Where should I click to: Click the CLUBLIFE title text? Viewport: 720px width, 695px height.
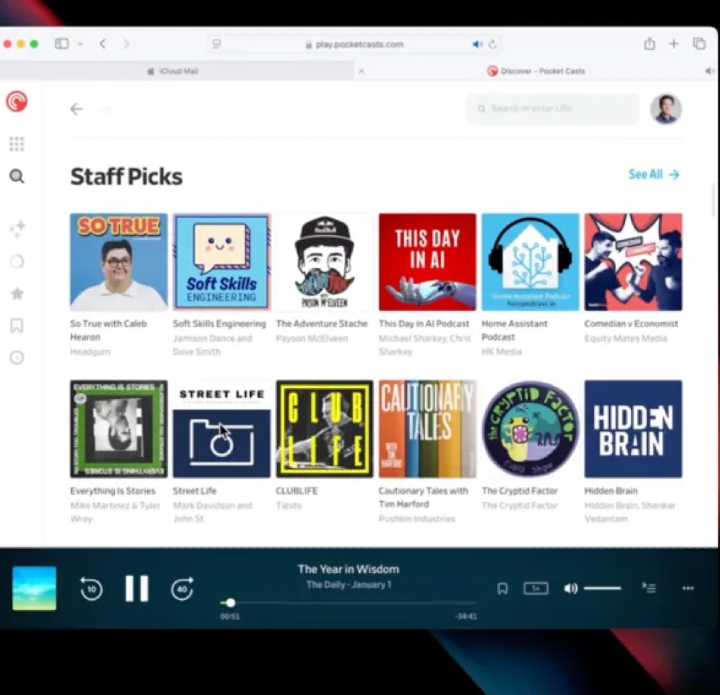pyautogui.click(x=296, y=491)
